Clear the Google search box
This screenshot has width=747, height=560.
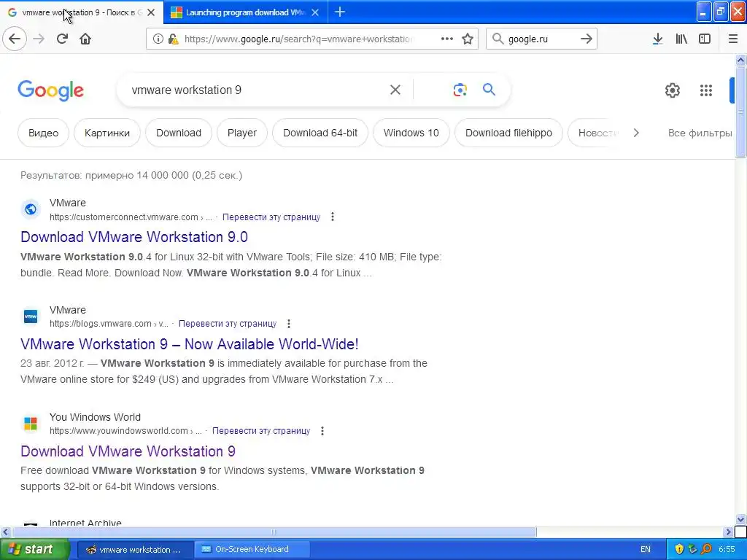point(395,90)
